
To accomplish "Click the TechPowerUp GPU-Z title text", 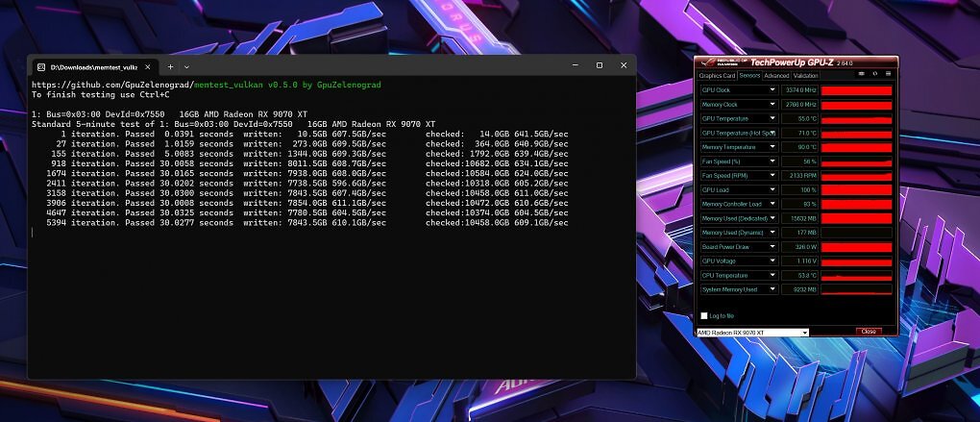I will [792, 62].
